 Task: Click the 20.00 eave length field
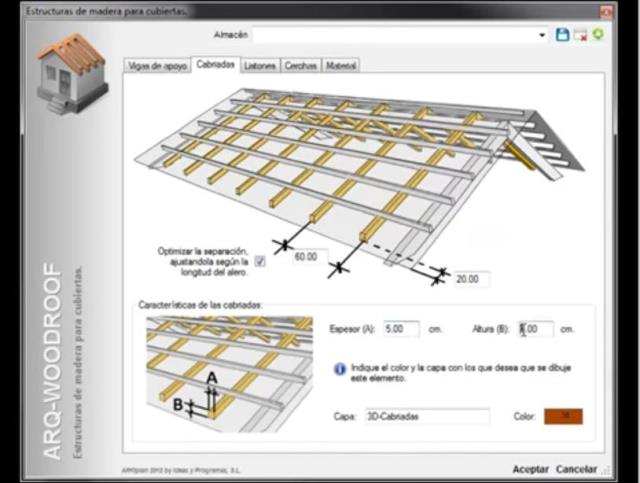coord(472,279)
